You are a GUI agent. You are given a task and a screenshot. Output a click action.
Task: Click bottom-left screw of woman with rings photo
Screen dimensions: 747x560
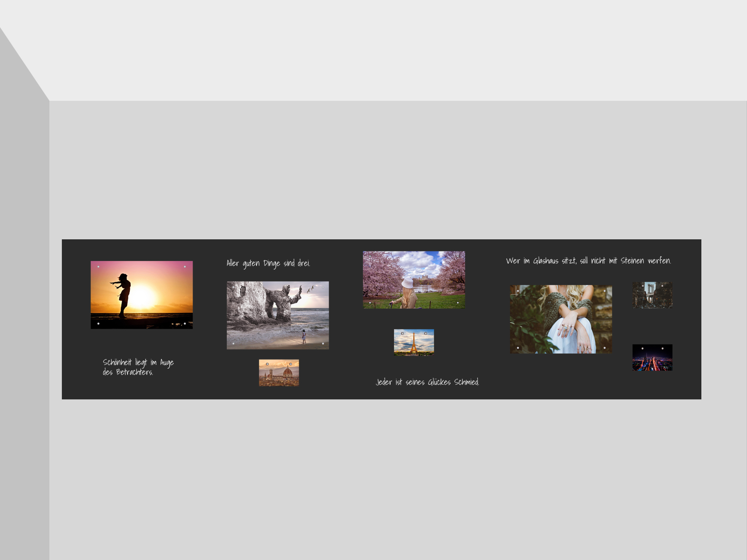[518, 348]
